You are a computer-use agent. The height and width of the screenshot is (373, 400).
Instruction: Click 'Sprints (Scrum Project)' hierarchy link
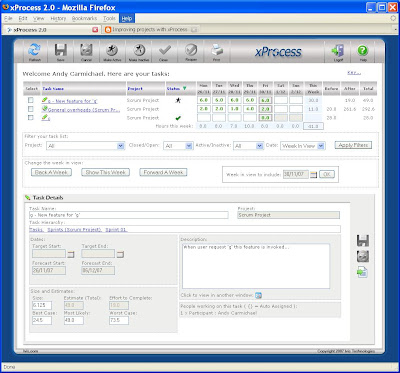coord(74,230)
